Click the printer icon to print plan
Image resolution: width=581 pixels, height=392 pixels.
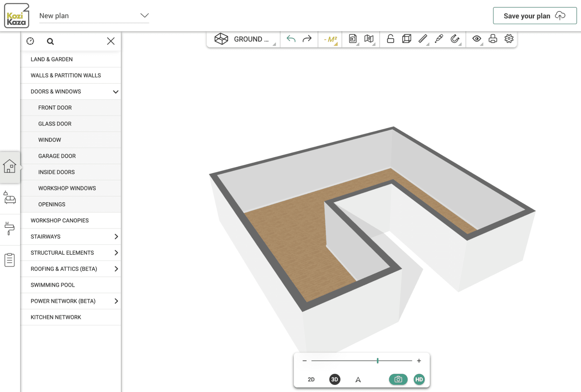coord(493,39)
